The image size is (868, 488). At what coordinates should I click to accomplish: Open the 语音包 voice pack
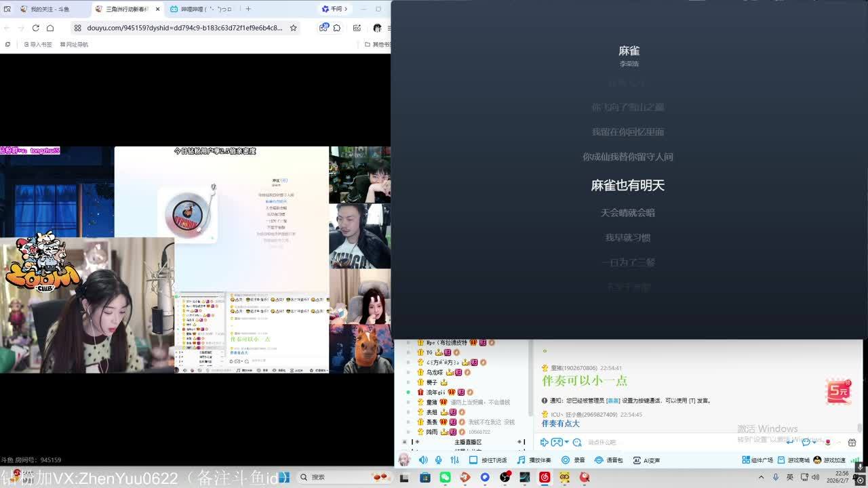pos(608,460)
